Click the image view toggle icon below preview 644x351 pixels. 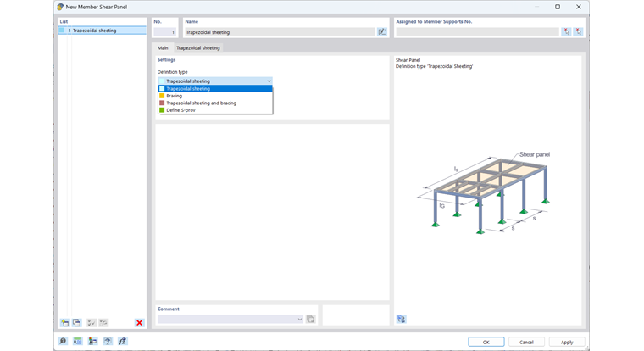tap(402, 319)
